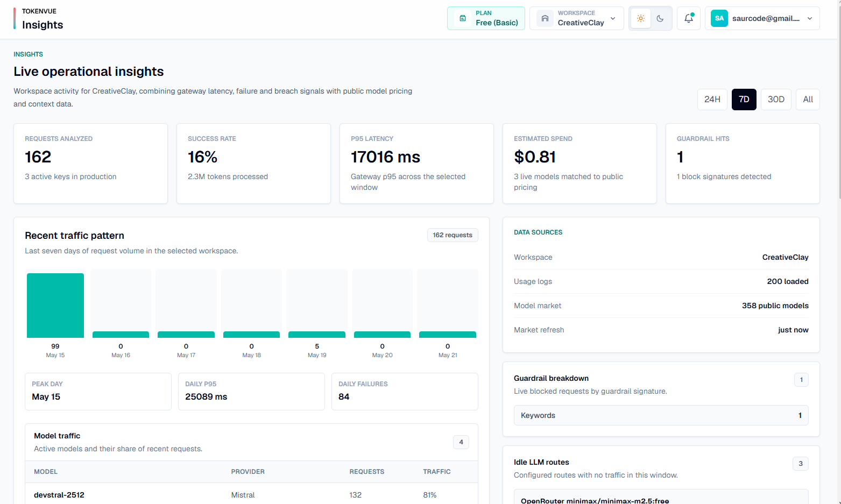Click the Mistral provider cell
841x504 pixels.
(x=243, y=495)
